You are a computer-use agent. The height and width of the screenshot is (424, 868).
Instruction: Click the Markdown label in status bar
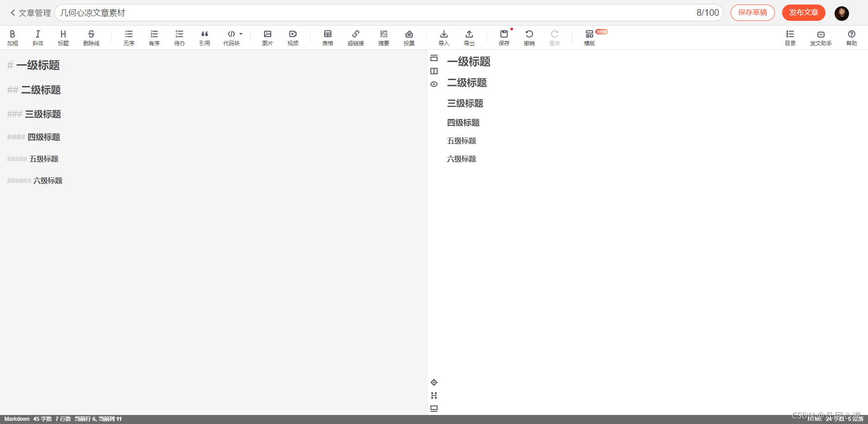17,419
